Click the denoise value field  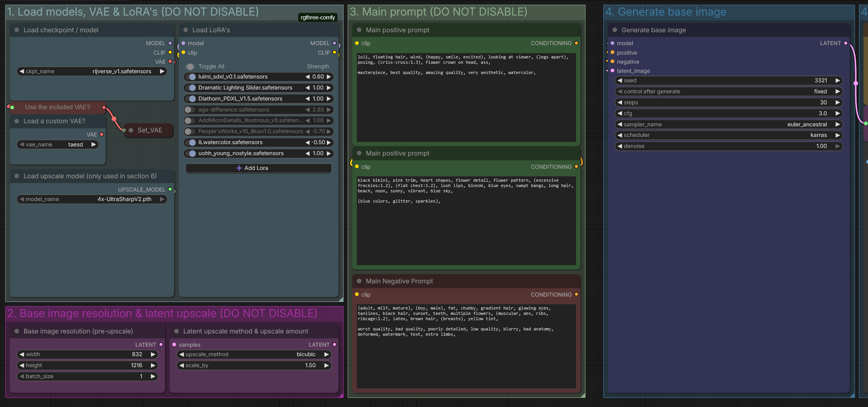click(729, 146)
